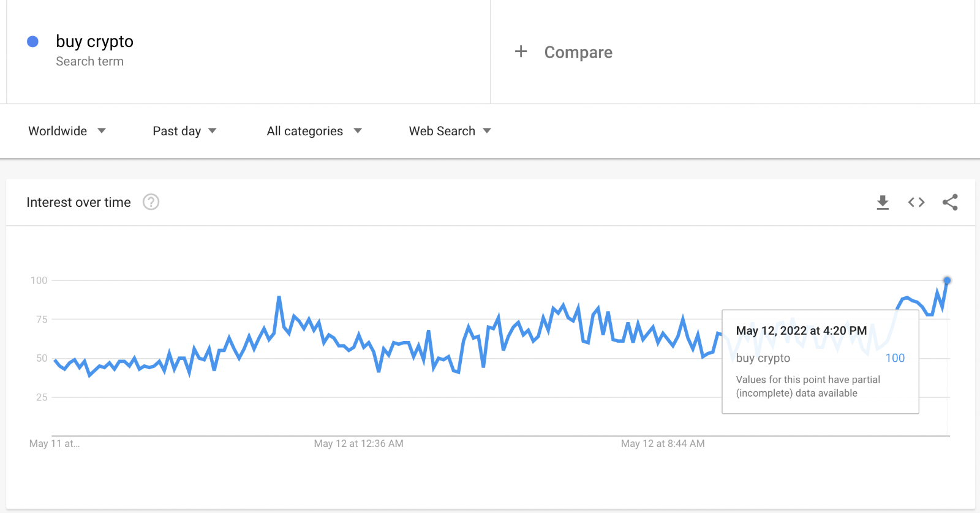
Task: Click the blue dot beside buy crypto
Action: (33, 42)
